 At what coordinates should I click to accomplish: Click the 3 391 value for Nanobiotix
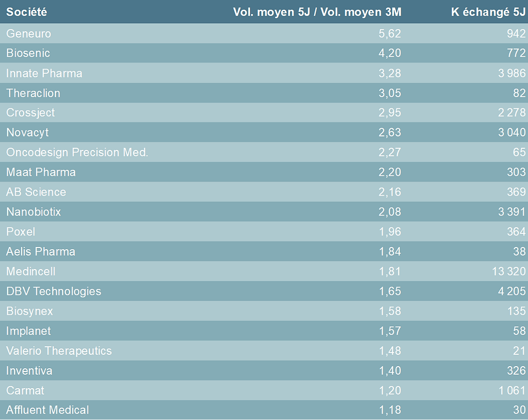(x=512, y=212)
